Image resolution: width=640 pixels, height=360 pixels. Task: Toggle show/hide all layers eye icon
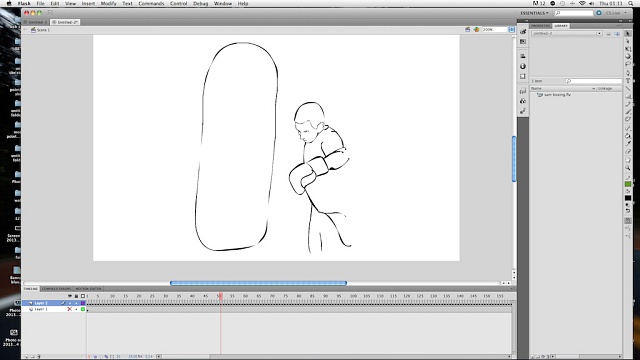tap(70, 296)
